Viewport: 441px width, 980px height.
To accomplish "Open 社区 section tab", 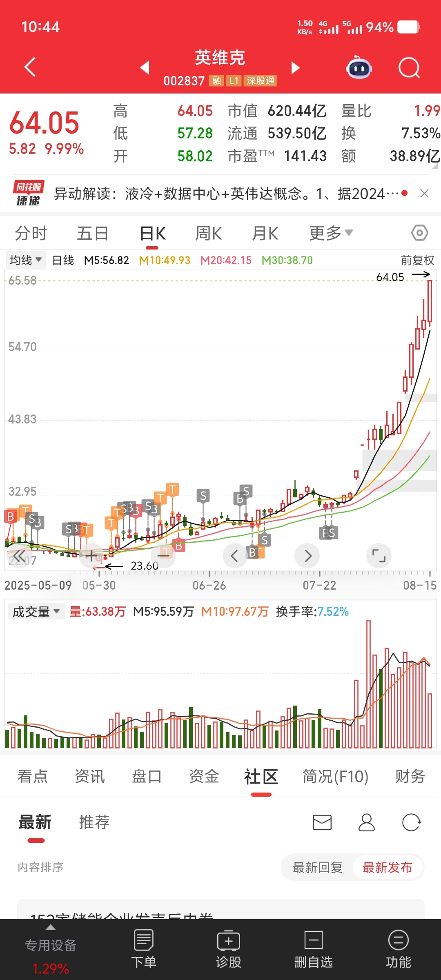I will (x=261, y=776).
